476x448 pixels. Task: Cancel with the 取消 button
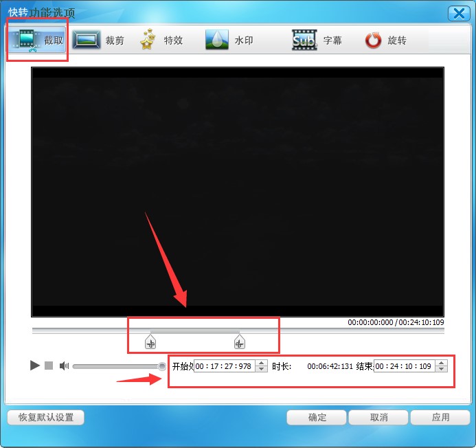(x=378, y=417)
